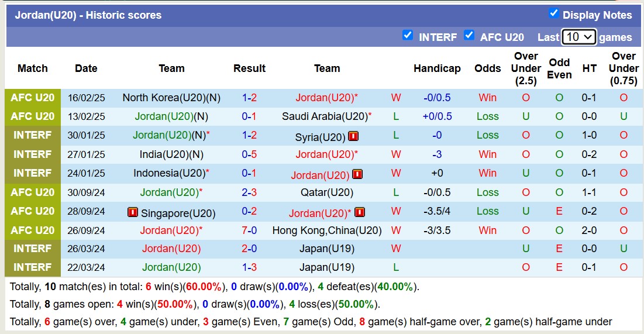644x334 pixels.
Task: Click the Handicap column header
Action: pyautogui.click(x=437, y=68)
